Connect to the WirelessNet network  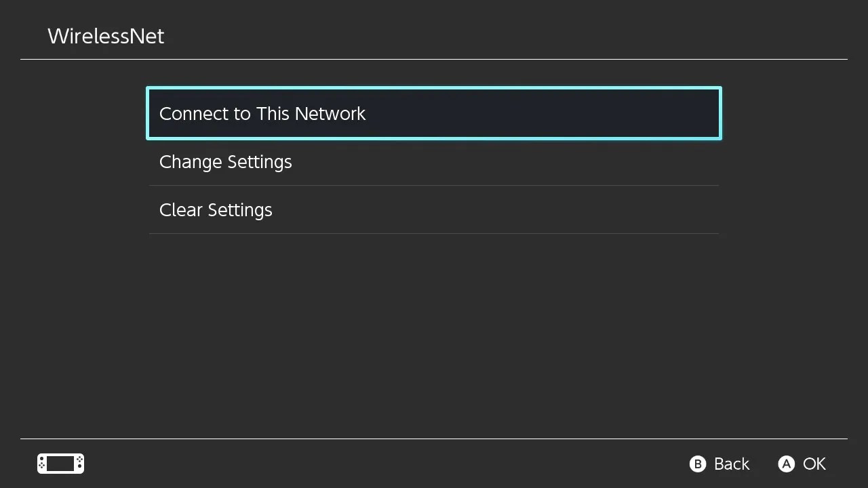click(434, 113)
